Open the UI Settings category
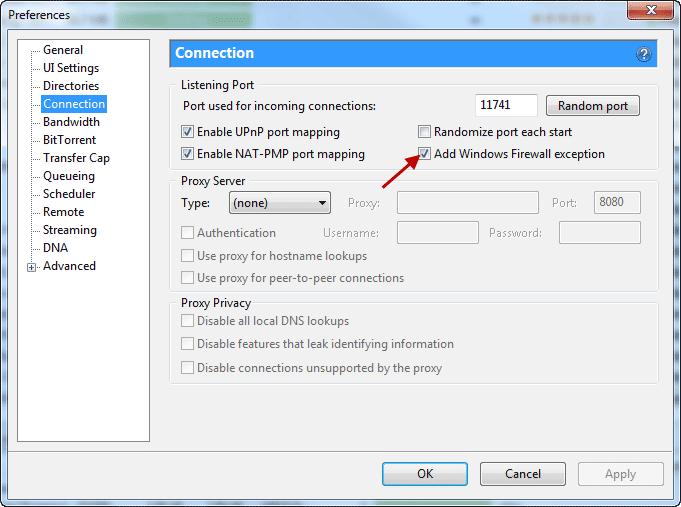The height and width of the screenshot is (507, 681). 71,68
